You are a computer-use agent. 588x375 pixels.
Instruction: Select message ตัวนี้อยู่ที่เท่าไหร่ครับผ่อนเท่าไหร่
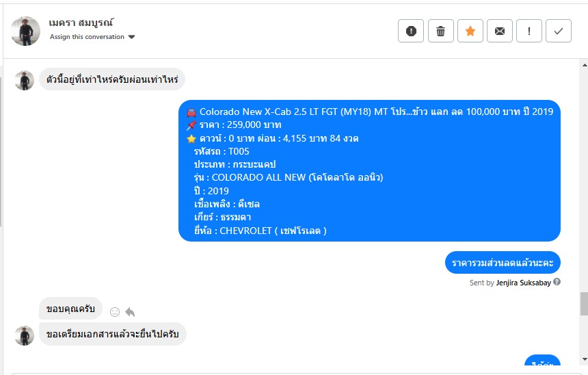click(112, 79)
